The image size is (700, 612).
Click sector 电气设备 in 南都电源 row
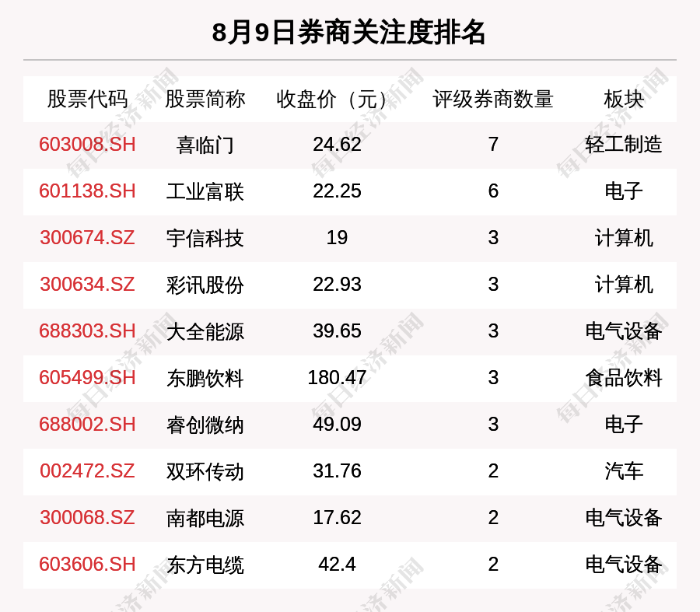[x=624, y=518]
